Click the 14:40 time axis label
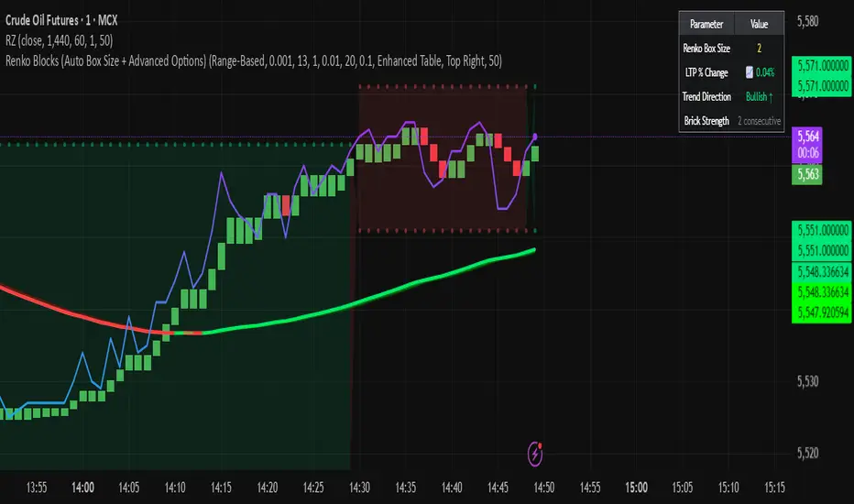Viewport: 854px width, 504px height. click(x=452, y=488)
